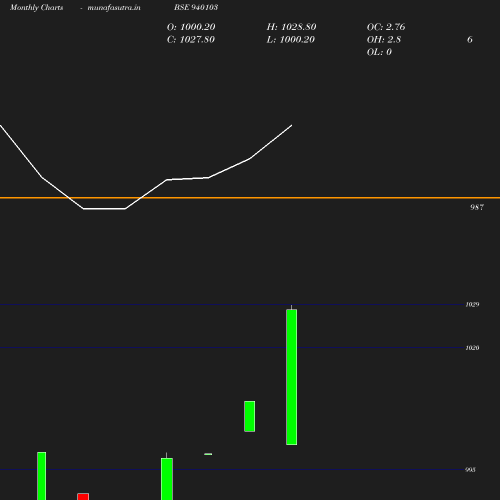
Task: Click the tiny flat green candle above 993
Action: [x=208, y=454]
